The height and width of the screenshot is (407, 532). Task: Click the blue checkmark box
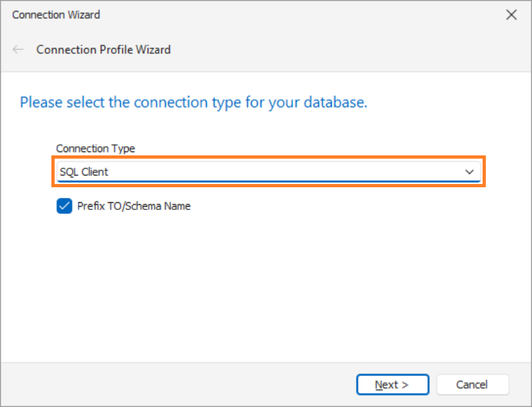click(64, 206)
